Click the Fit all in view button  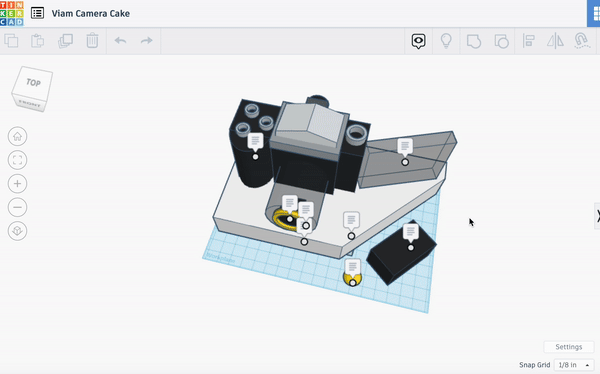pos(17,160)
